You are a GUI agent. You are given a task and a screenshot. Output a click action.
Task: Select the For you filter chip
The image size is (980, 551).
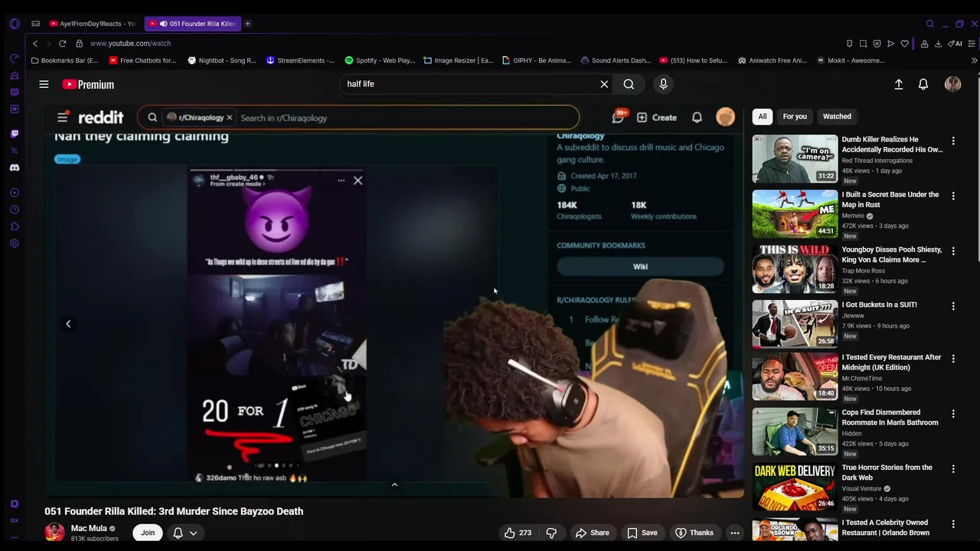click(x=795, y=116)
